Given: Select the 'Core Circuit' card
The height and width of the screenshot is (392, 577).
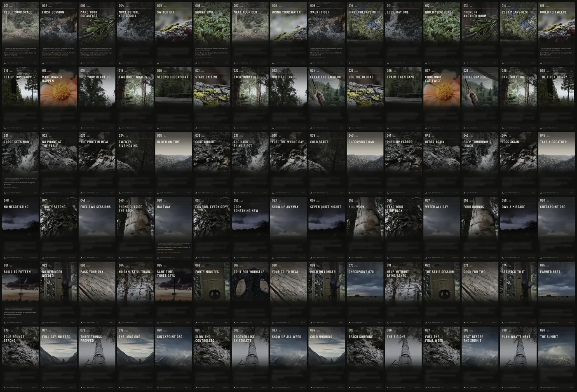Looking at the screenshot, I should (x=212, y=163).
